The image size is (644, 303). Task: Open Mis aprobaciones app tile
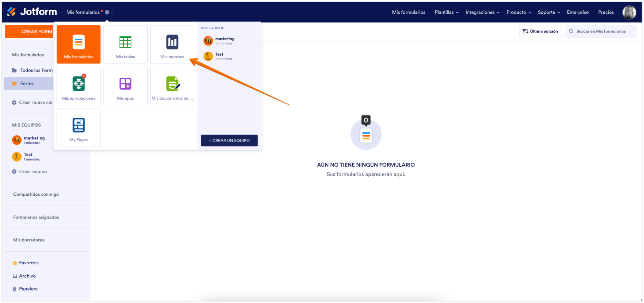(79, 86)
